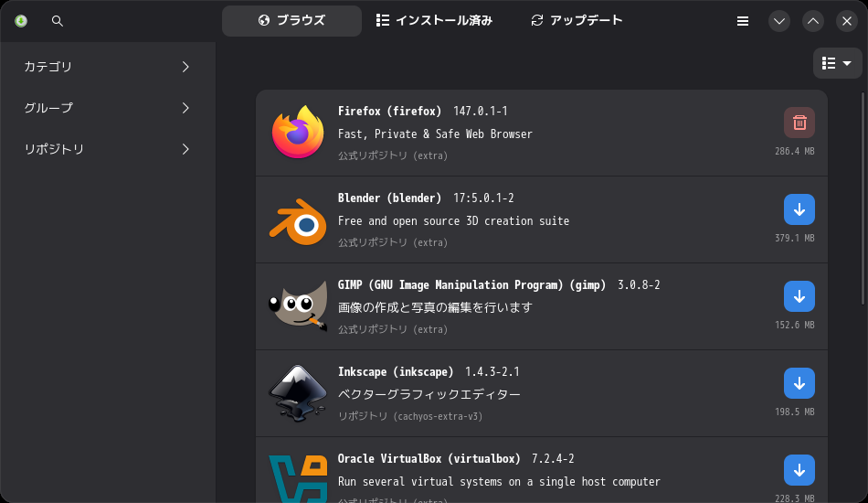
Task: Install Inkscape using its download arrow
Action: coord(799,383)
